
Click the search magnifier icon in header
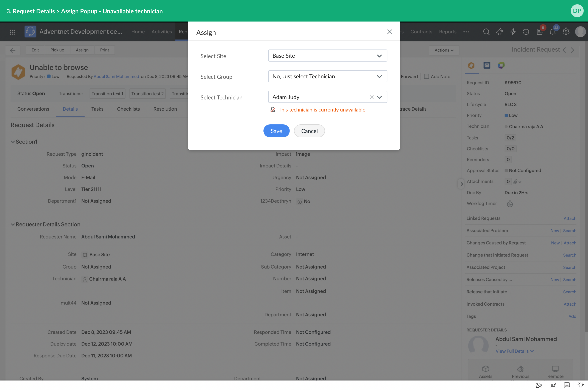pos(486,32)
